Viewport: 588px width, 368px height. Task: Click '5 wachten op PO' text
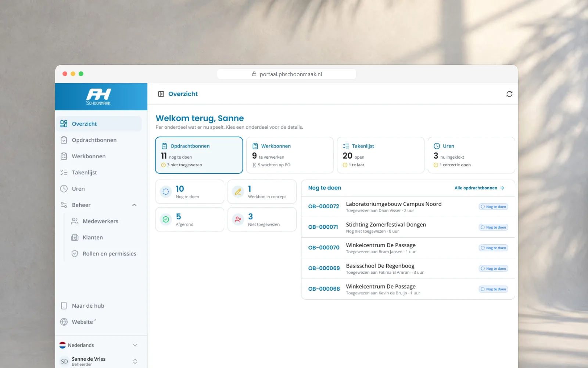click(x=274, y=165)
